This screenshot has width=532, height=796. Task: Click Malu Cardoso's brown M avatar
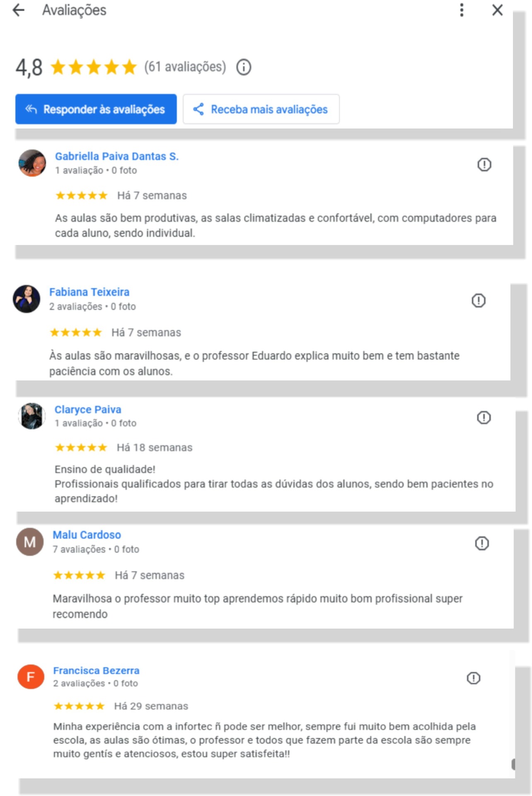(30, 542)
